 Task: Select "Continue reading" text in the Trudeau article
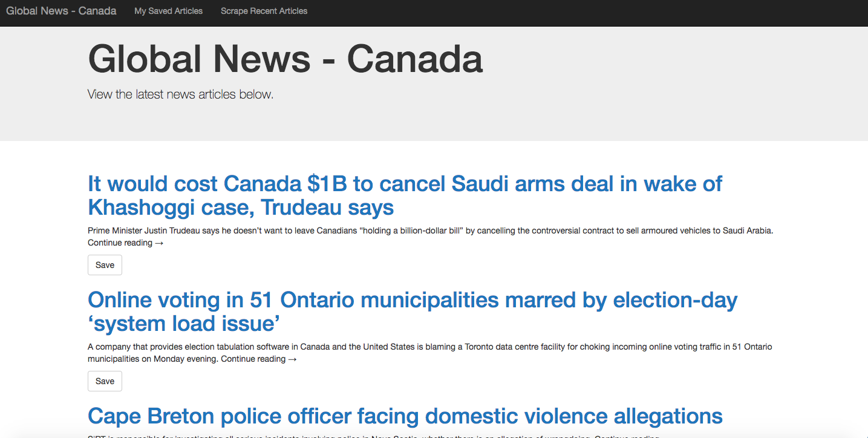point(120,243)
